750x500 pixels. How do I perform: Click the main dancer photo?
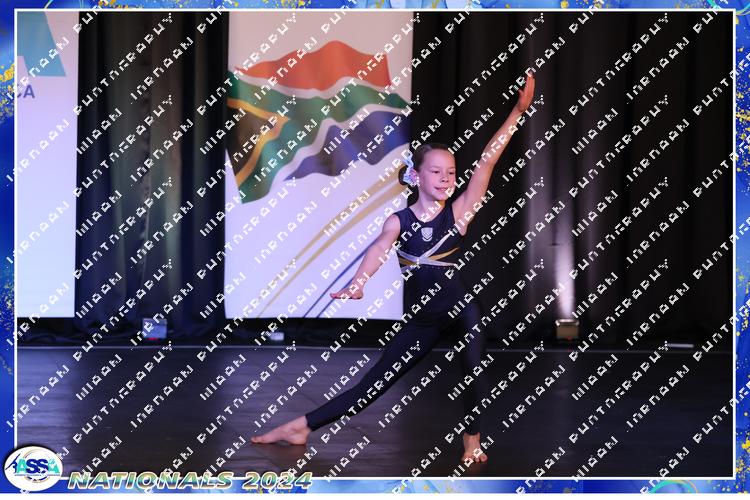point(375,245)
